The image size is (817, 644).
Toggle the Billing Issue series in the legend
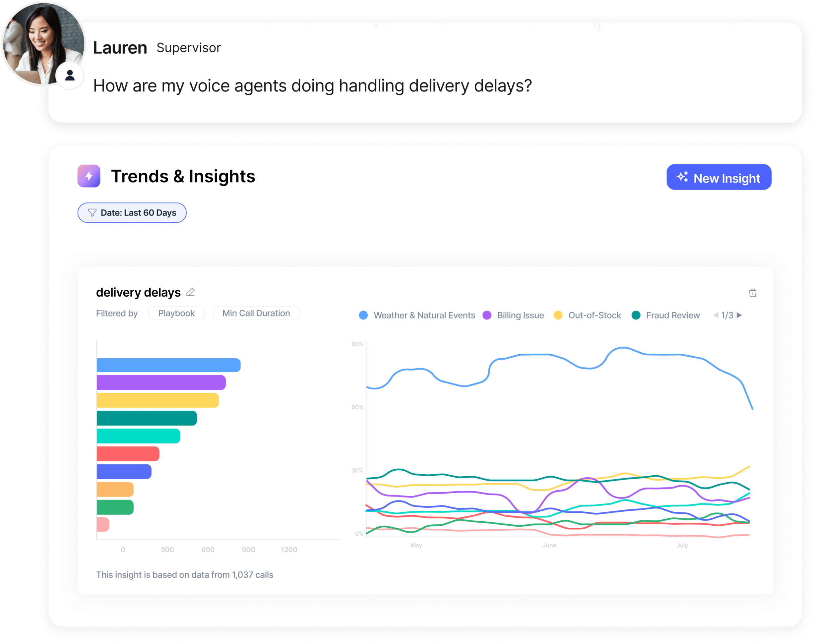coord(488,315)
